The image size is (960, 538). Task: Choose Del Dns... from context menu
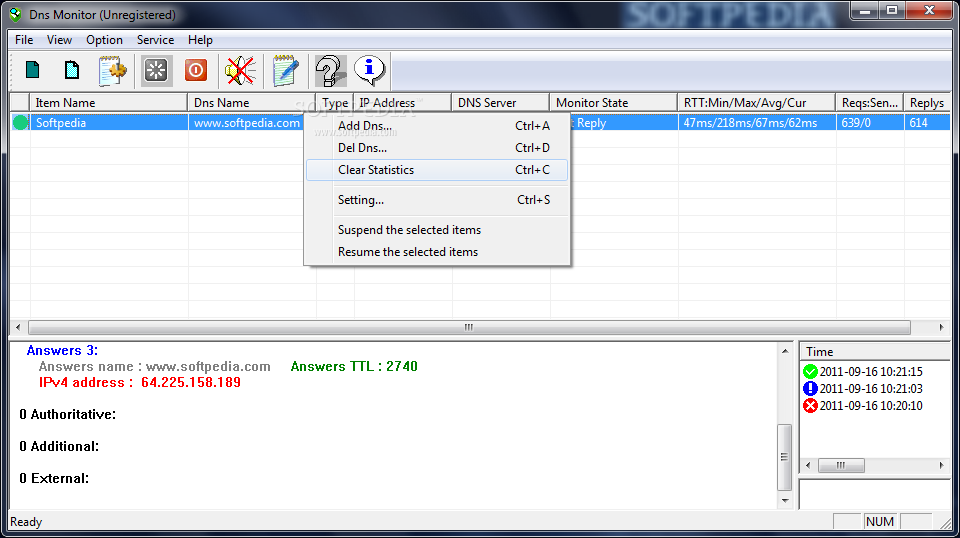(437, 148)
